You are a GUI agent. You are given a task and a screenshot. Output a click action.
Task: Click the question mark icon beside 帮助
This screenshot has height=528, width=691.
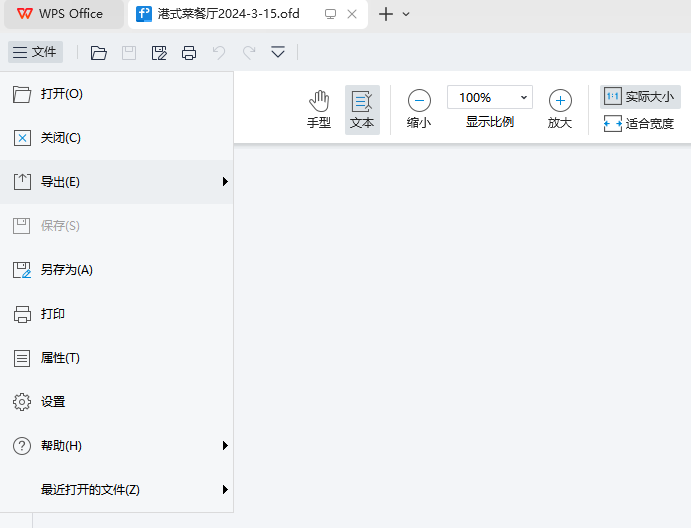(22, 446)
